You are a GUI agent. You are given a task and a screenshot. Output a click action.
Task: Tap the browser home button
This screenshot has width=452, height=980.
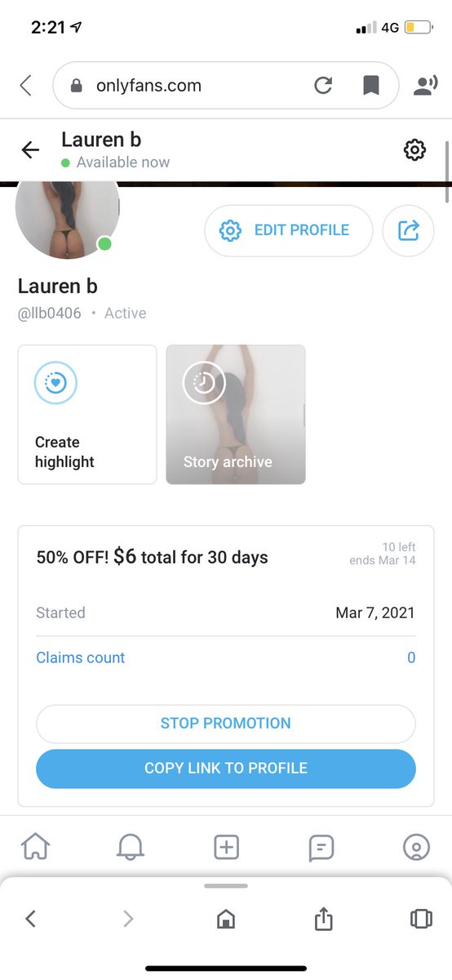click(226, 920)
